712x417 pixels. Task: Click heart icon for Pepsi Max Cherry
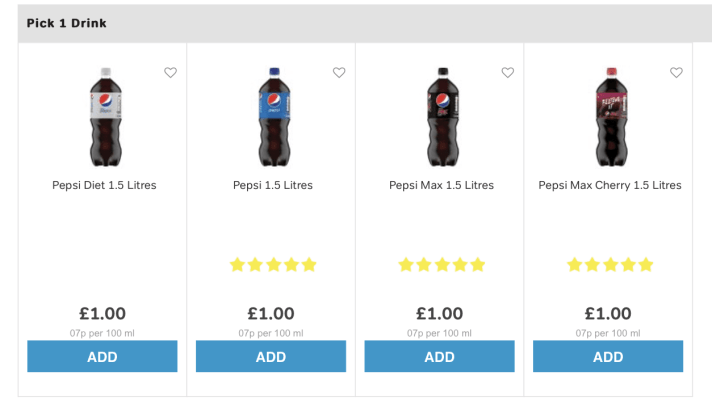pos(676,73)
